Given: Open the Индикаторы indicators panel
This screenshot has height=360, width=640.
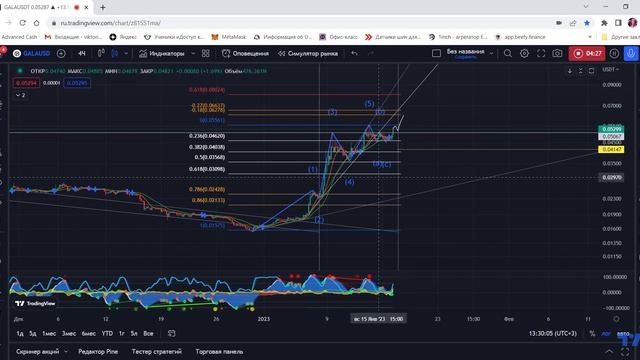Looking at the screenshot, I should coord(162,53).
